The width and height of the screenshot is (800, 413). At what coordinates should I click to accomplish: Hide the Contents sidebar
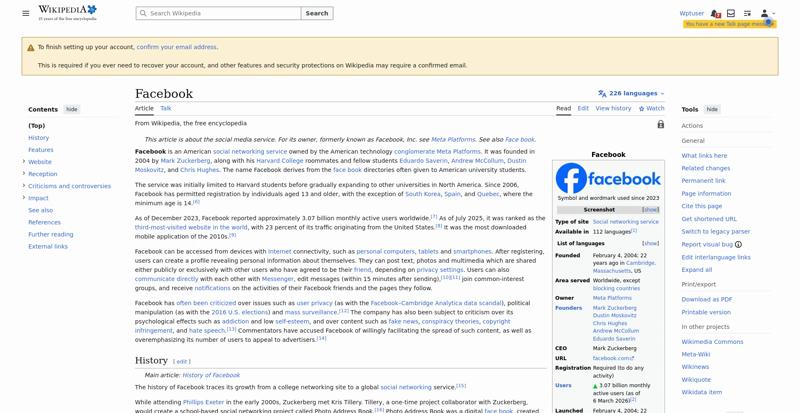pyautogui.click(x=72, y=109)
